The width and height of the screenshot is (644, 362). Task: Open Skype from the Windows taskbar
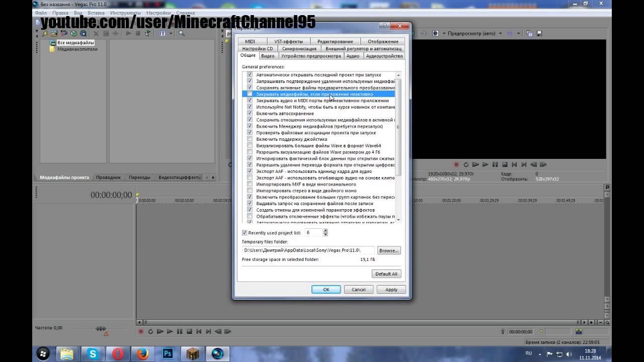(93, 354)
